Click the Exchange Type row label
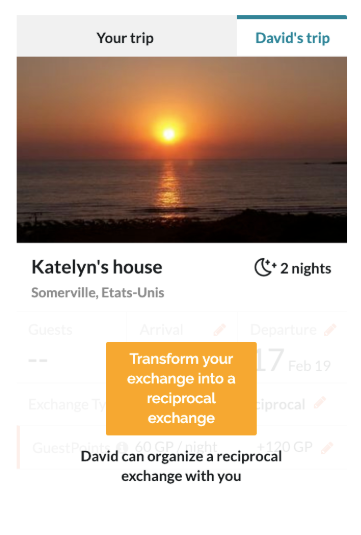361x535 pixels. (68, 405)
